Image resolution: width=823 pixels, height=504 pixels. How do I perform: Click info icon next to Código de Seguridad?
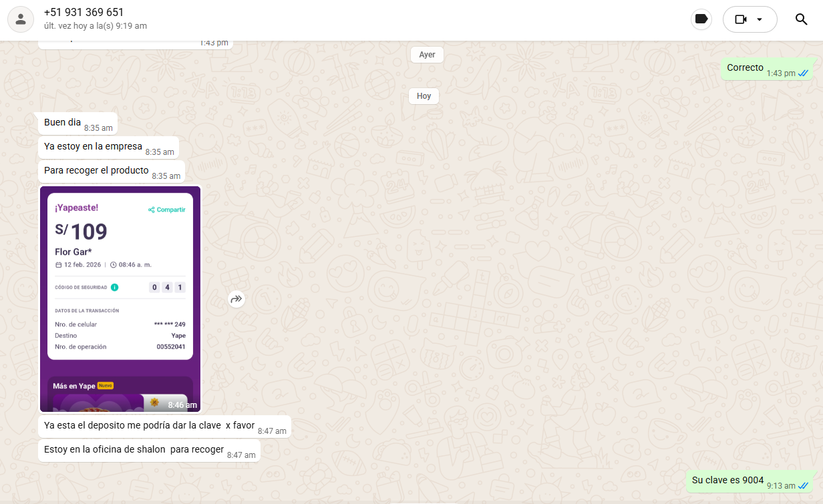pyautogui.click(x=114, y=288)
